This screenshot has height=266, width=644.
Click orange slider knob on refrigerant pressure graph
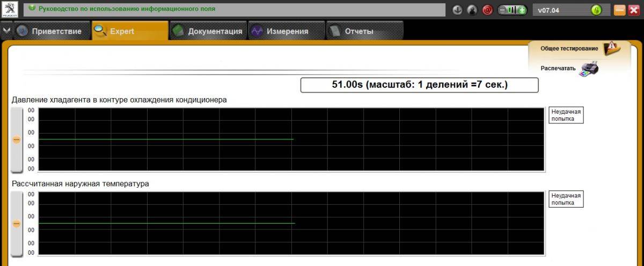point(17,139)
